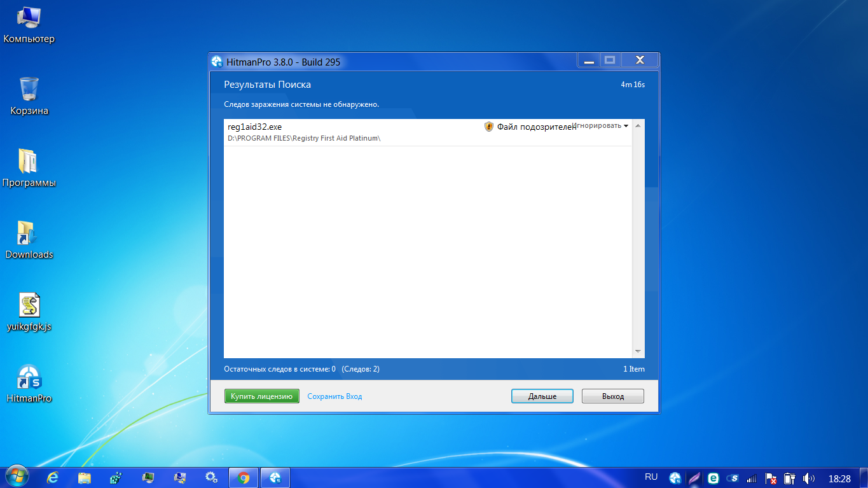Click the 'Выход' button

(x=613, y=396)
